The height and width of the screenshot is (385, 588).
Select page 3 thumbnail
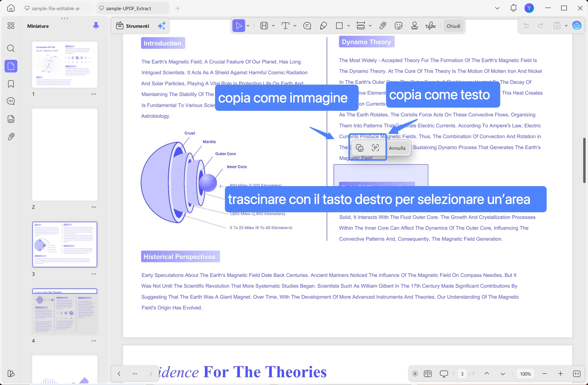click(65, 244)
